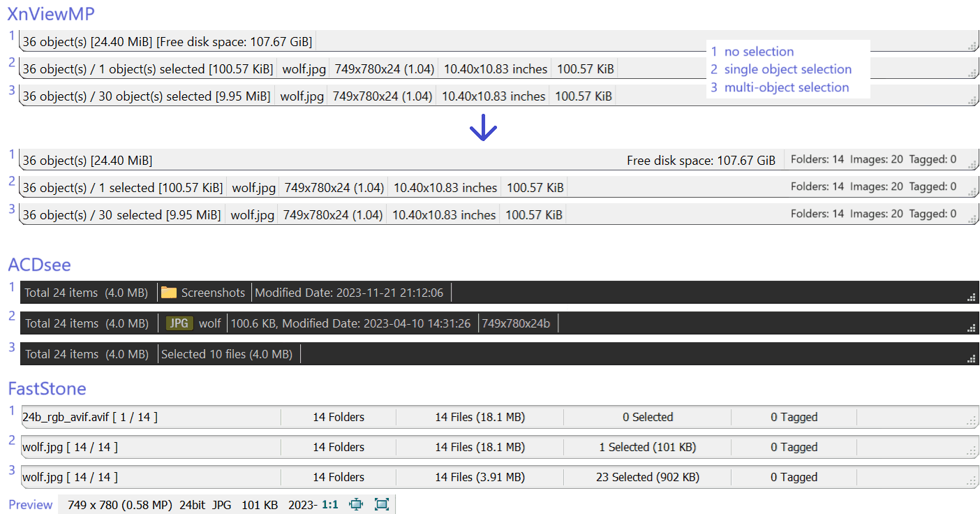Screen dimensions: 980x514
Task: Click 'Total 24 items (4.0 MB)' beside the Screenshots folder
Action: tap(87, 293)
